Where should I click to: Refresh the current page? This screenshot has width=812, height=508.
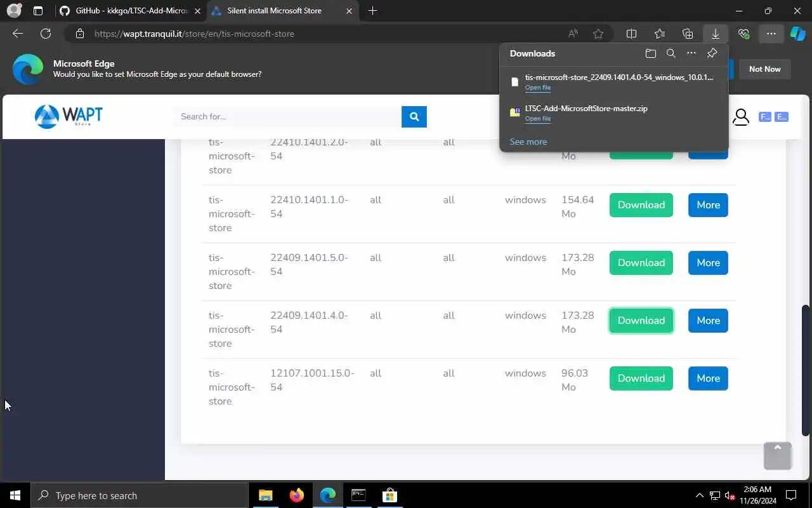point(46,34)
